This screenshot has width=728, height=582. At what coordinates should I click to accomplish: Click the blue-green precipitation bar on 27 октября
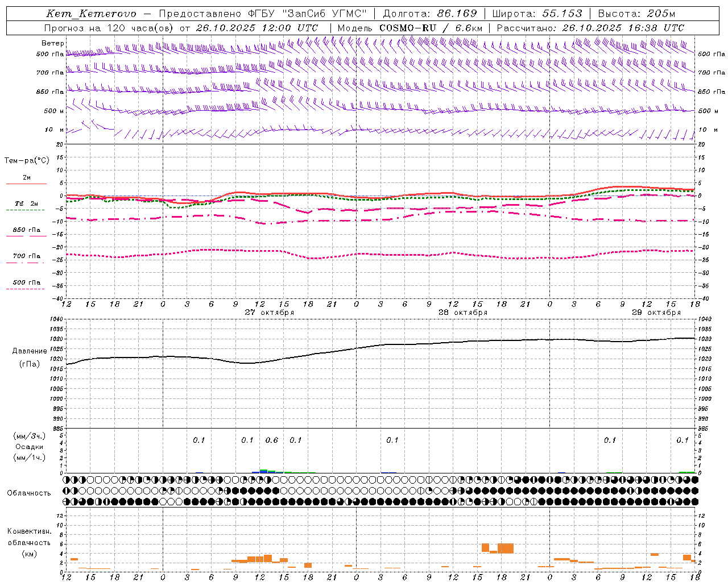[x=264, y=471]
